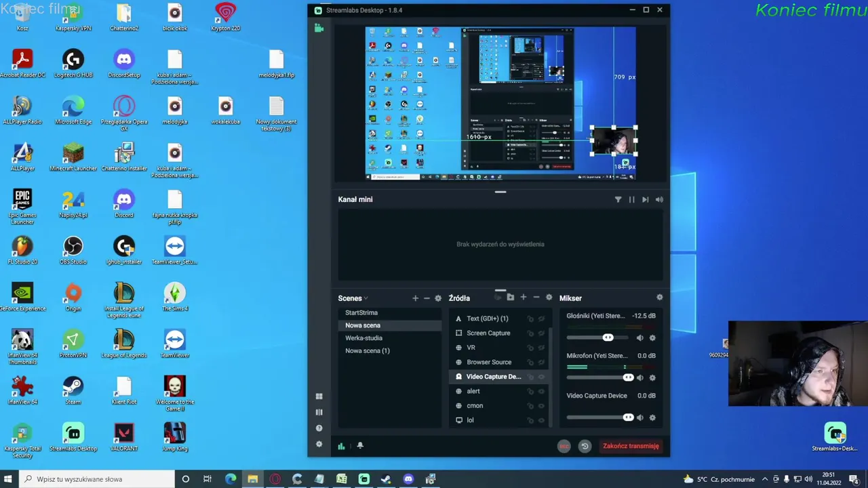Show hidden system tray icons chevron
This screenshot has width=868, height=488.
click(x=766, y=479)
